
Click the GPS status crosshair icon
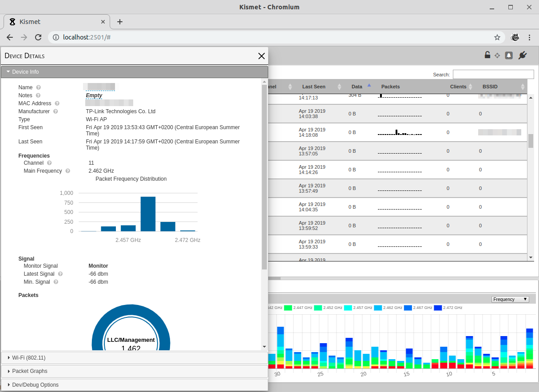497,55
